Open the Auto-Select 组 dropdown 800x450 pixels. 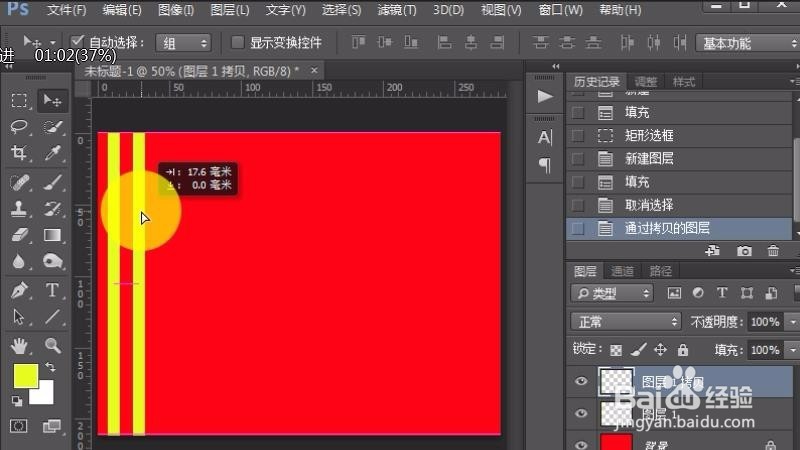(183, 43)
